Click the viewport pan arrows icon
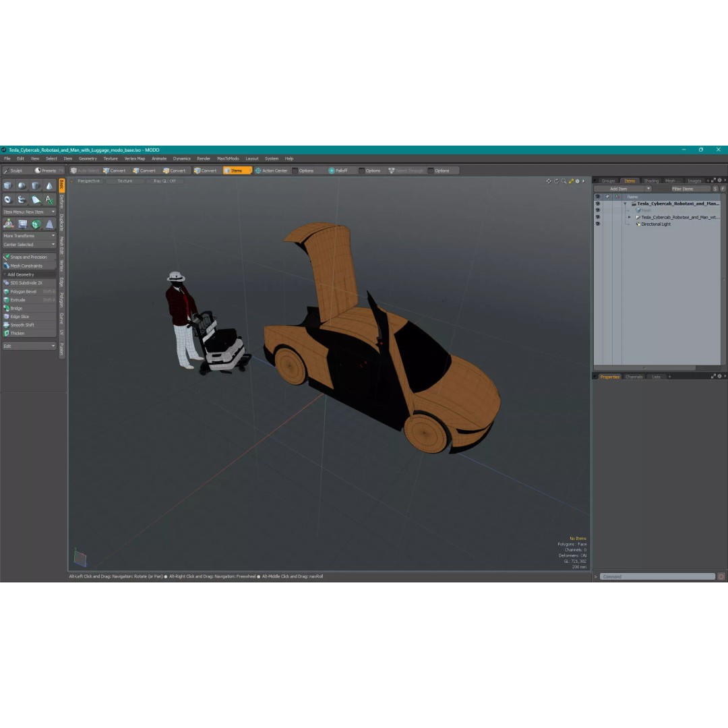This screenshot has width=728, height=728. click(549, 181)
